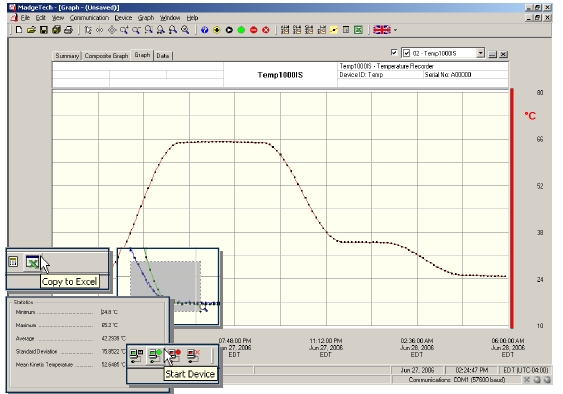Open the Window menu
563x394 pixels.
tap(170, 18)
